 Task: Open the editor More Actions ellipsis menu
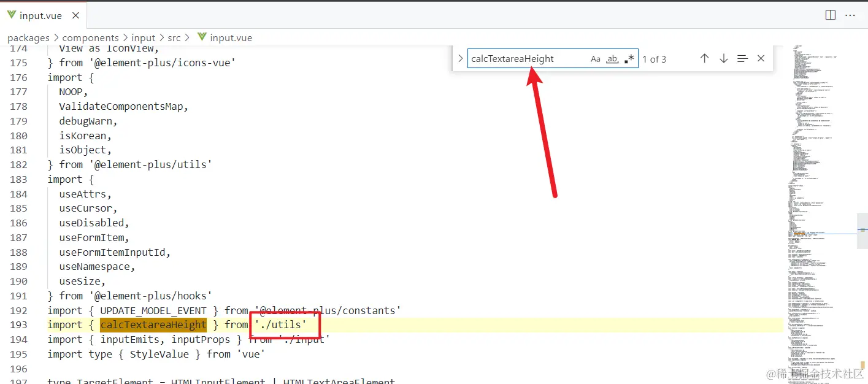[850, 15]
